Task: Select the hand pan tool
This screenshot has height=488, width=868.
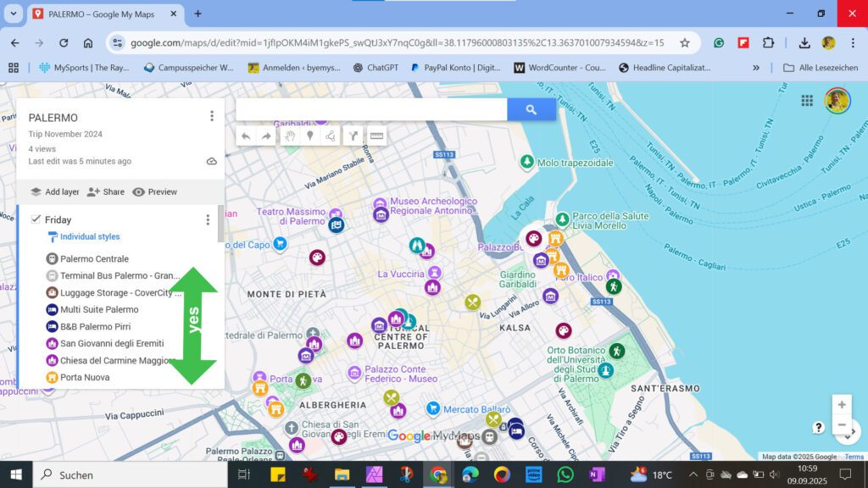Action: point(291,136)
